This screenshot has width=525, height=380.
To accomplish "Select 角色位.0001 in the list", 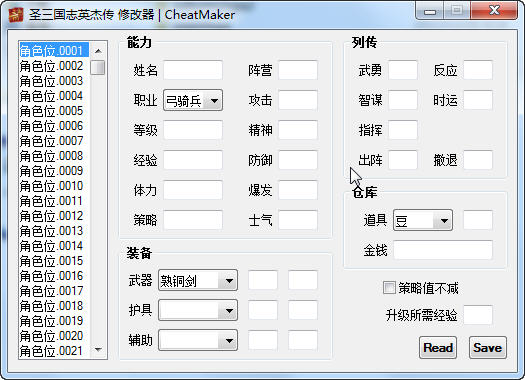I will 54,51.
